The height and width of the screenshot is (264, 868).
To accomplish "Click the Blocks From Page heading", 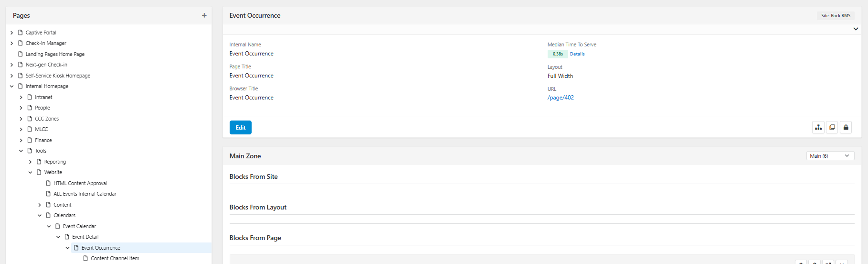I will (255, 238).
